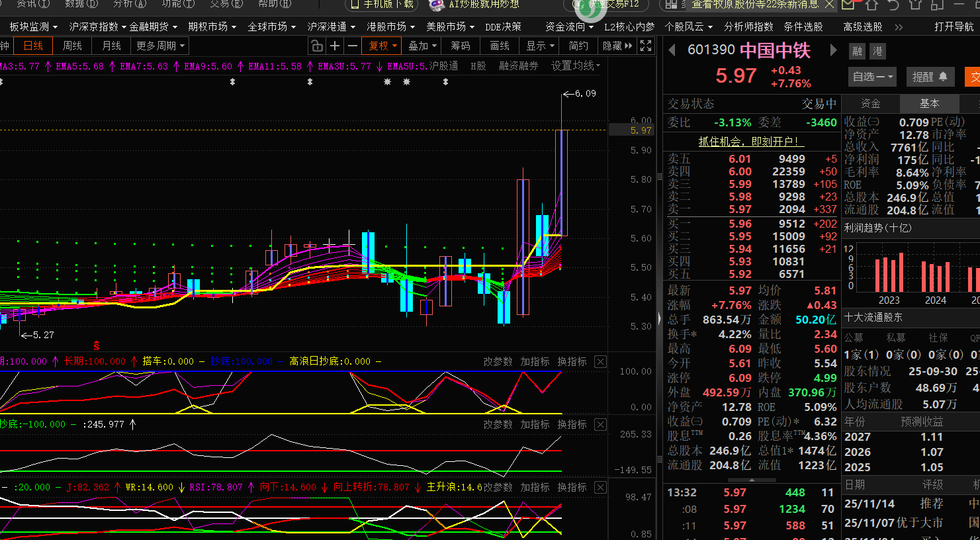Open 复权 adjustment dropdown

(382, 46)
